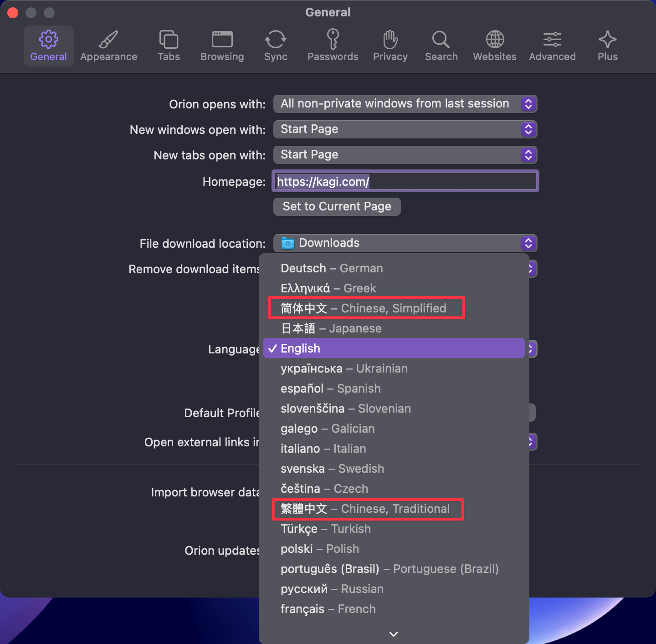656x644 pixels.
Task: Open the Browsing preferences pane
Action: (x=222, y=46)
